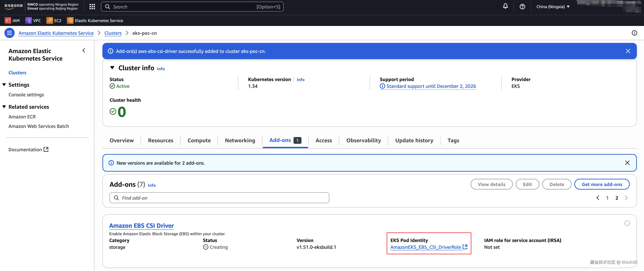Open the Amazon EBS CSI Driver link
The image size is (644, 271).
click(x=141, y=226)
